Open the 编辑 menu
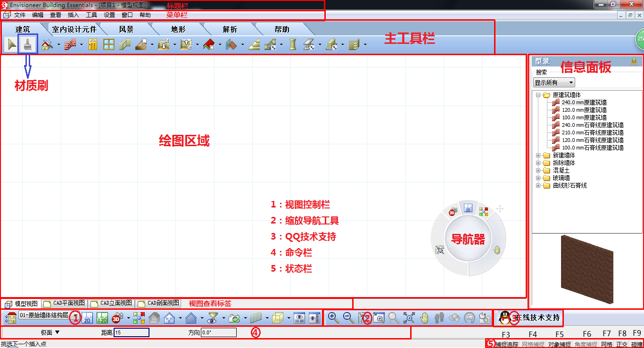644x348 pixels. coord(38,15)
